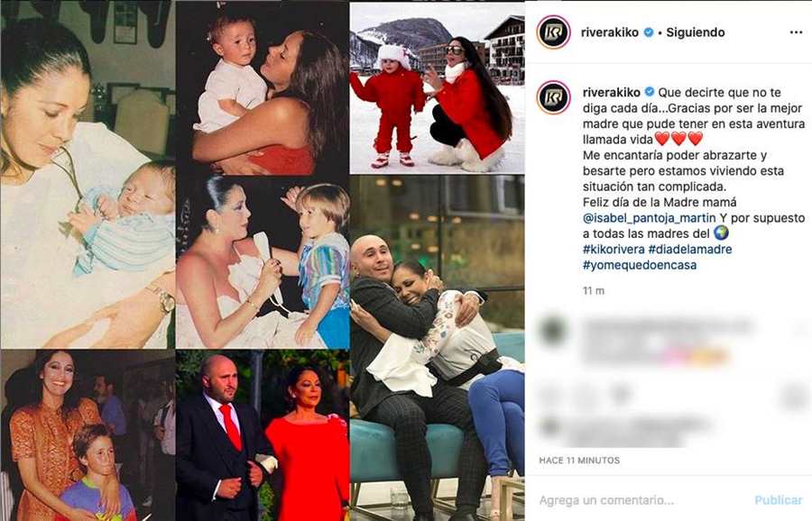Click the snow photo in the collage

coord(437,88)
